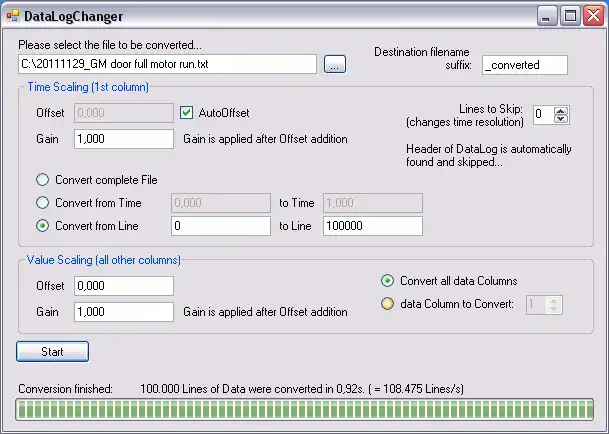Image resolution: width=609 pixels, height=434 pixels.
Task: Maximize the DataLogChanger window
Action: pos(571,16)
